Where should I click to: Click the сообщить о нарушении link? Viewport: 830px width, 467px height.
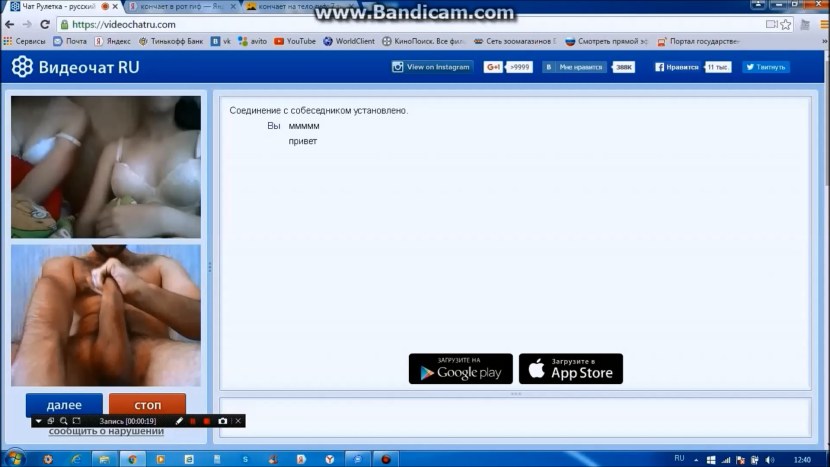(x=106, y=432)
